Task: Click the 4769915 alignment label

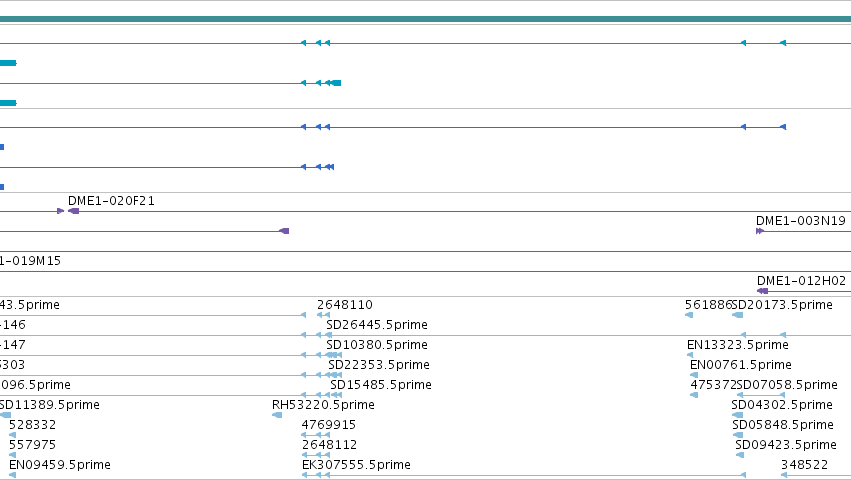Action: point(329,425)
